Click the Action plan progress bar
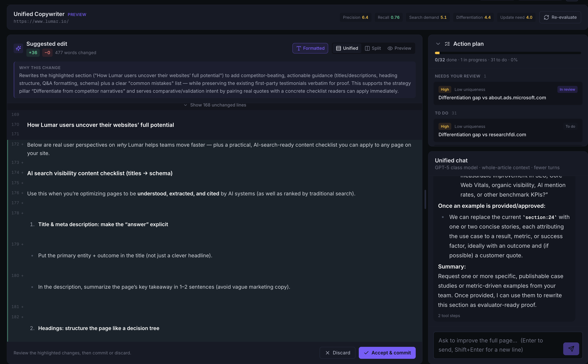Viewport: 588px width, 364px height. 508,53
